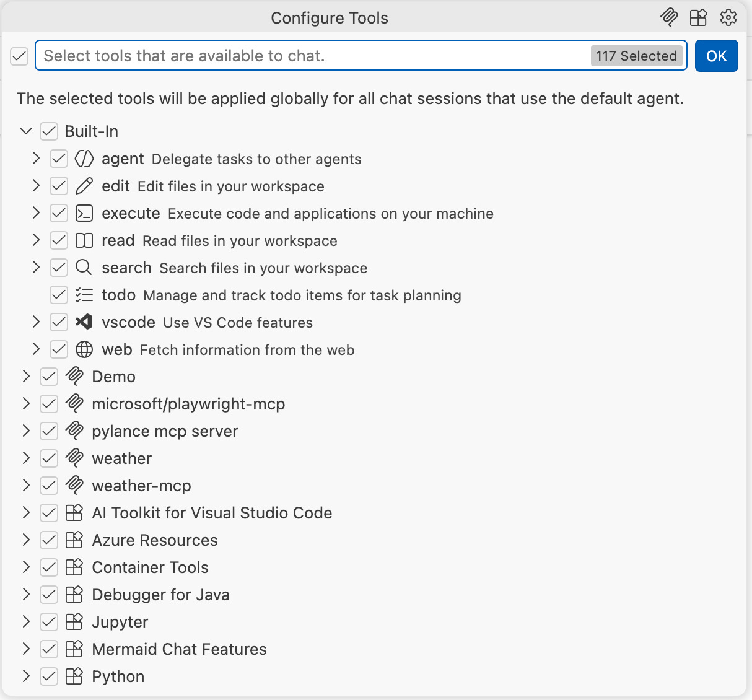
Task: Click the weather row label
Action: click(121, 458)
